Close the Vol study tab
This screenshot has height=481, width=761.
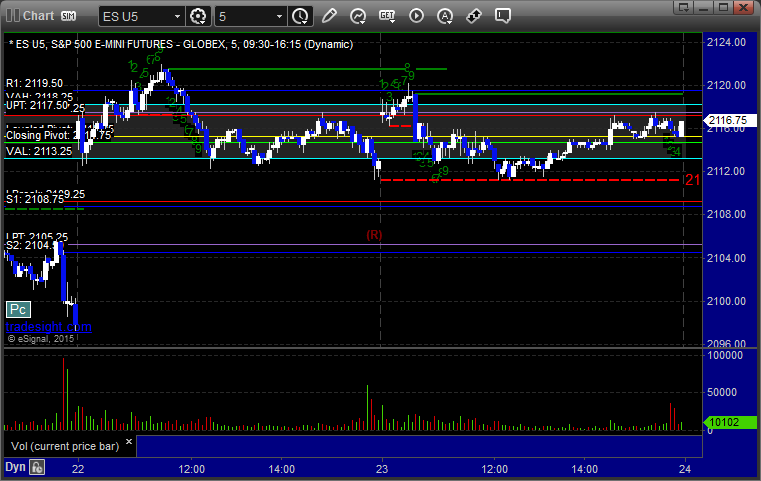[x=129, y=442]
